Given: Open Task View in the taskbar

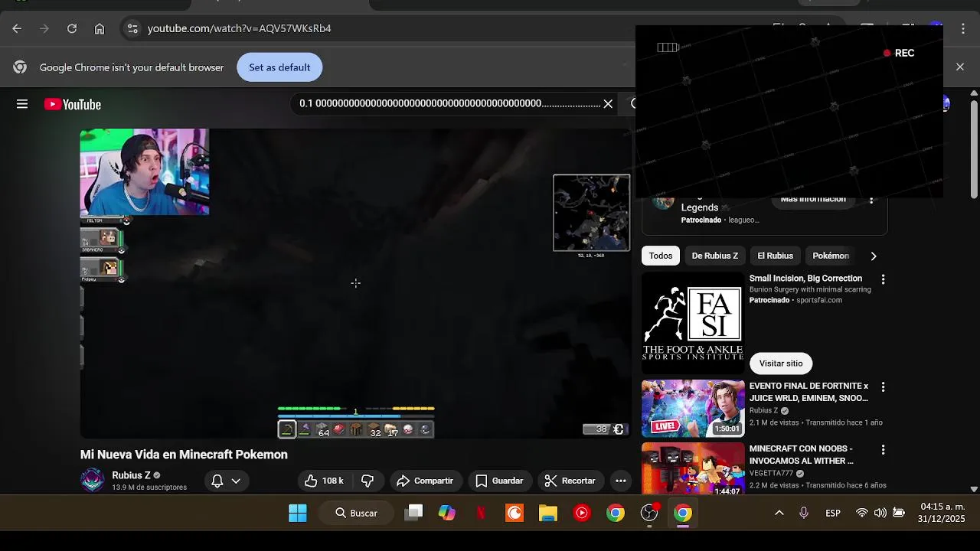Looking at the screenshot, I should 413,513.
